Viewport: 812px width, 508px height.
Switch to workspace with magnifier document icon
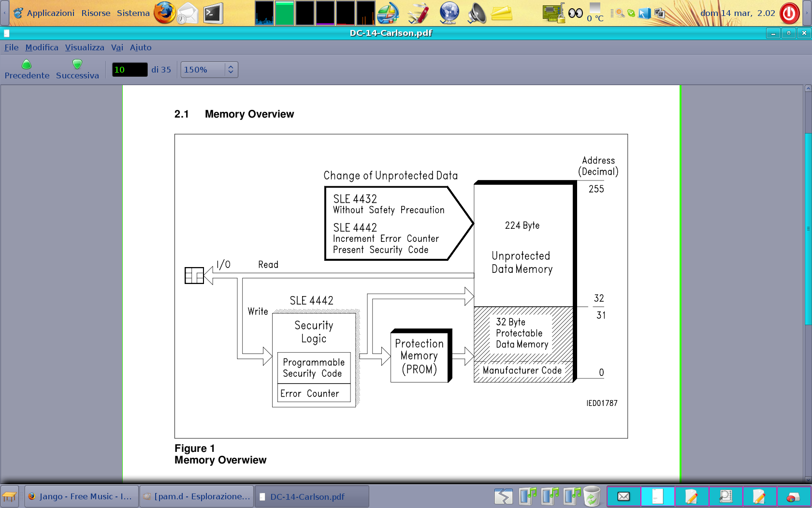coord(725,496)
